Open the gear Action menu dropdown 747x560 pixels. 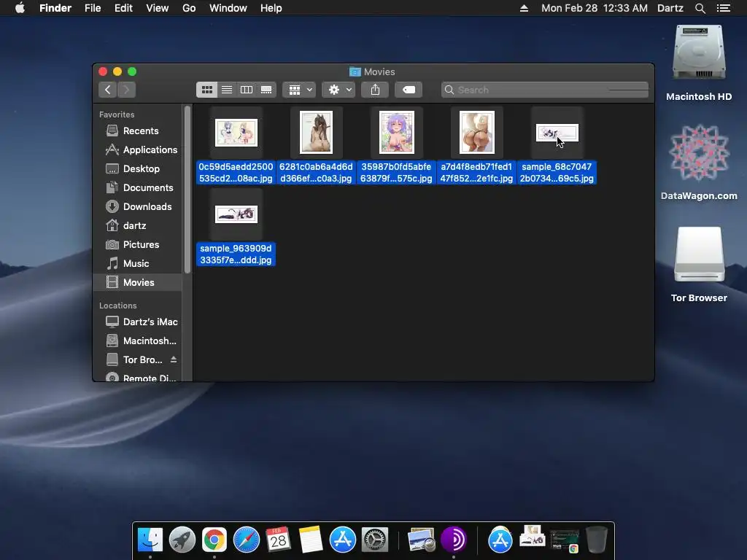(x=338, y=90)
